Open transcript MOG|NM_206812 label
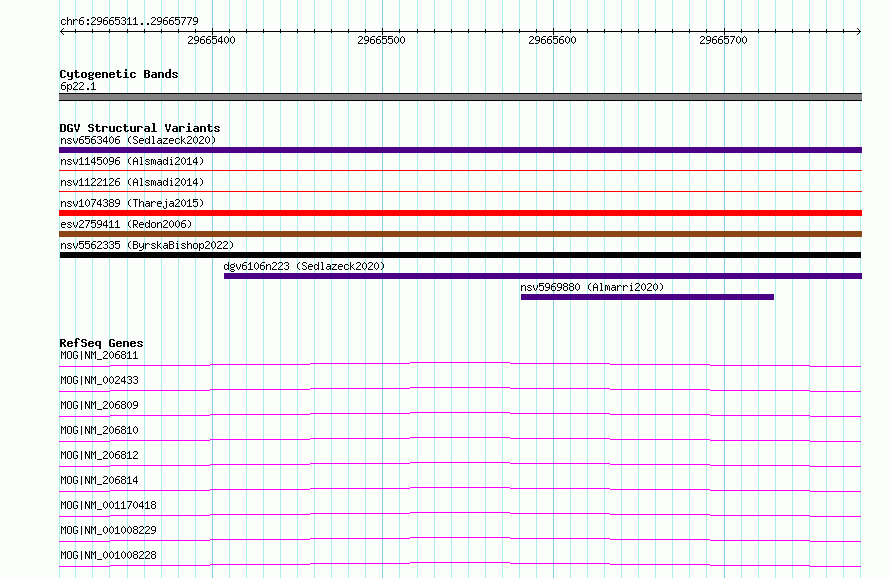The image size is (890, 578). click(99, 455)
